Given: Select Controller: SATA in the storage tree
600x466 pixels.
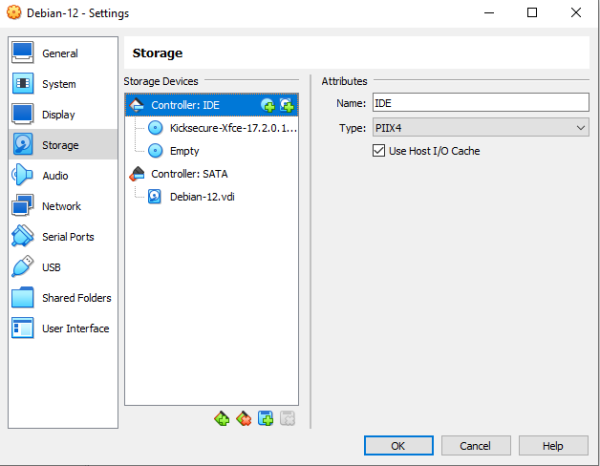Looking at the screenshot, I should click(188, 174).
